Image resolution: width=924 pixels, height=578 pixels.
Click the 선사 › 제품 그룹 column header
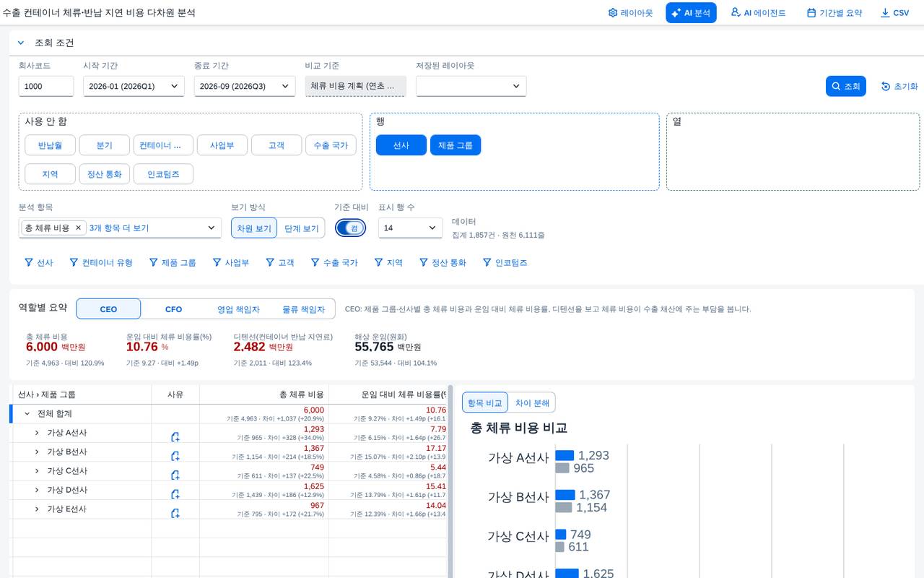point(82,394)
